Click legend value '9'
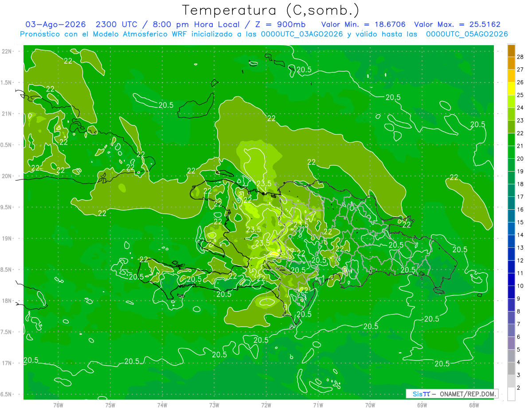Viewport: 532px width, 411px height. pyautogui.click(x=519, y=299)
